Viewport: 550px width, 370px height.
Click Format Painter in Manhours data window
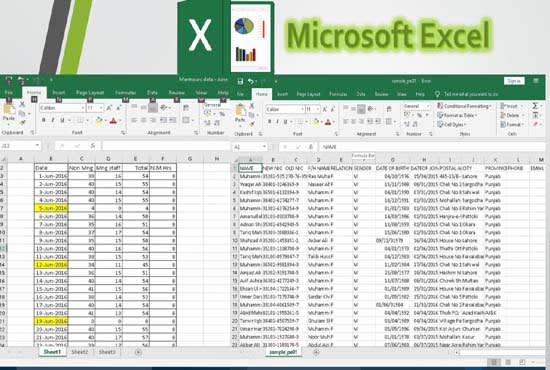(x=22, y=122)
